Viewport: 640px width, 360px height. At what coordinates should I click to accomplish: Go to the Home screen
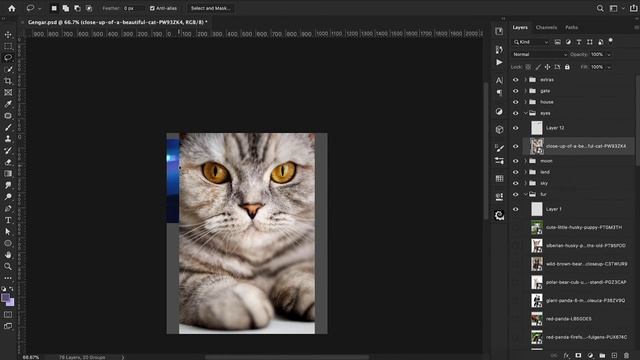point(11,8)
